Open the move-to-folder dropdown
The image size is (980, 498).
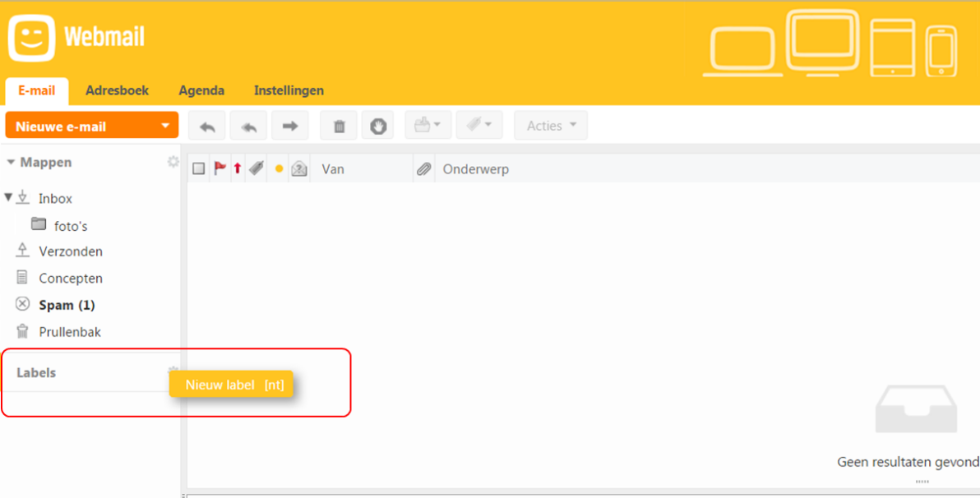click(x=428, y=126)
